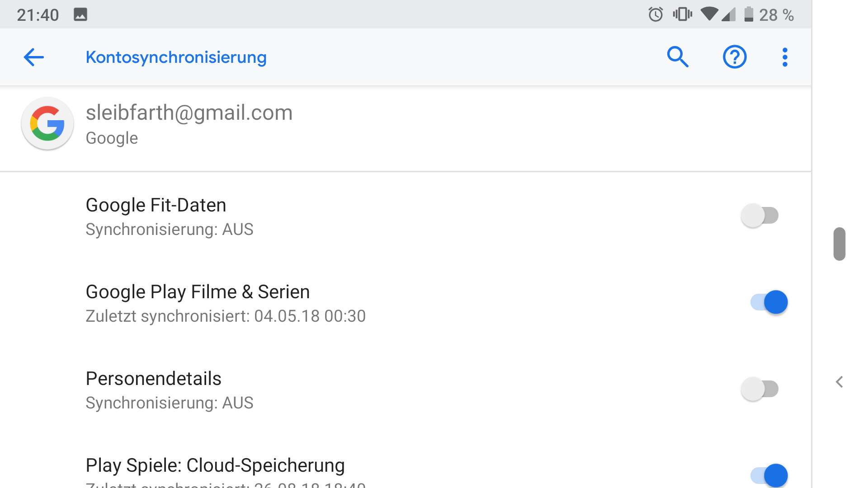Open help via the question mark icon
The image size is (868, 488).
735,57
